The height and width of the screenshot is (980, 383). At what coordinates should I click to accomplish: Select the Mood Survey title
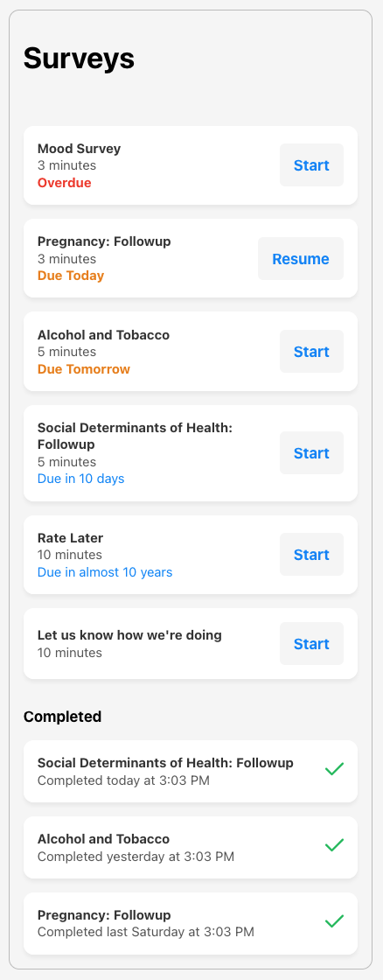point(80,149)
